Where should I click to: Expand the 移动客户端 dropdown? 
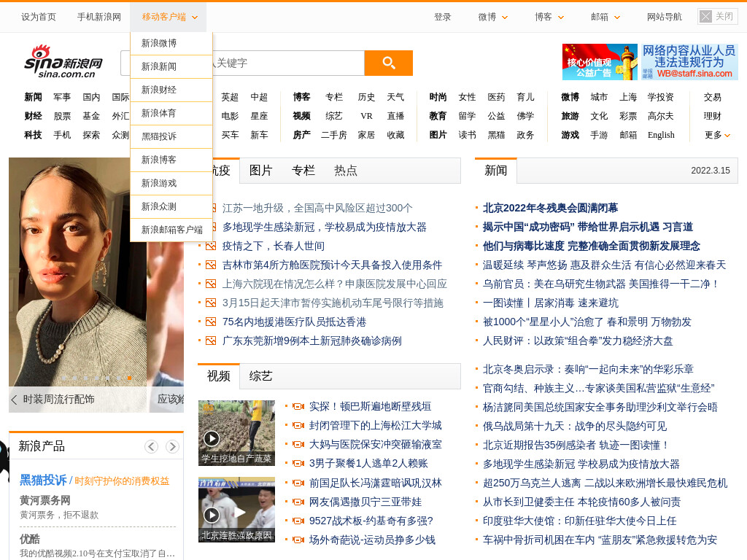coord(169,17)
